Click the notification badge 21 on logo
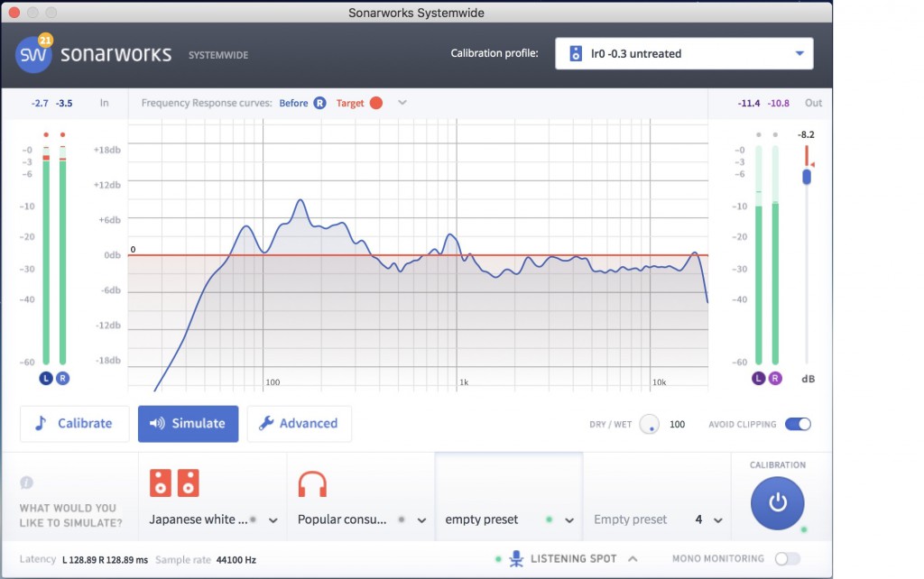 [45, 40]
